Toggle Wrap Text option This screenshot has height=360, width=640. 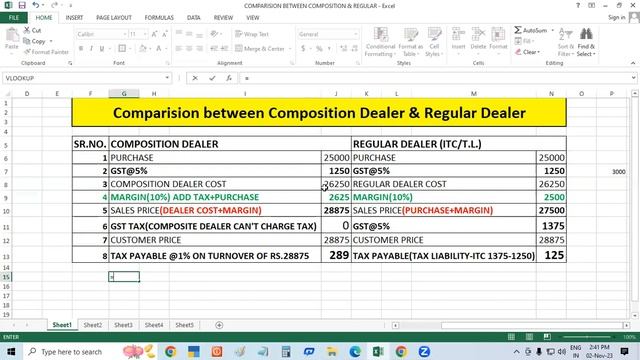tap(252, 34)
